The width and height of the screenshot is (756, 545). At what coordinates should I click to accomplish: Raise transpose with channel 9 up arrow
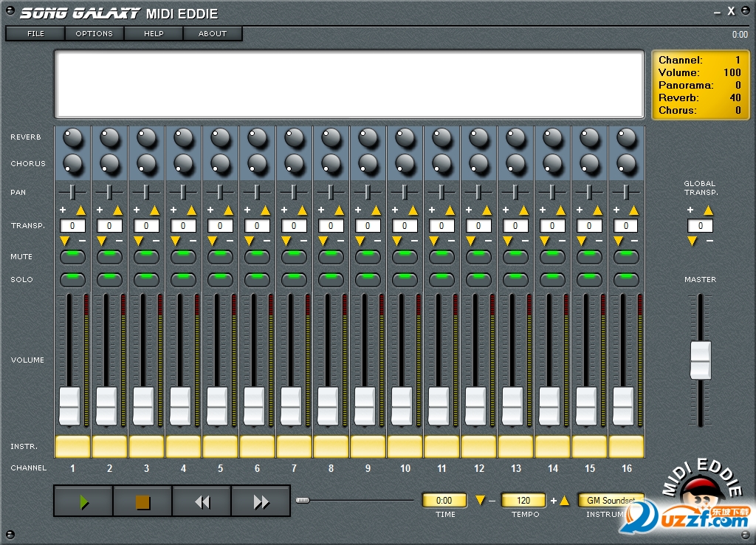[376, 210]
